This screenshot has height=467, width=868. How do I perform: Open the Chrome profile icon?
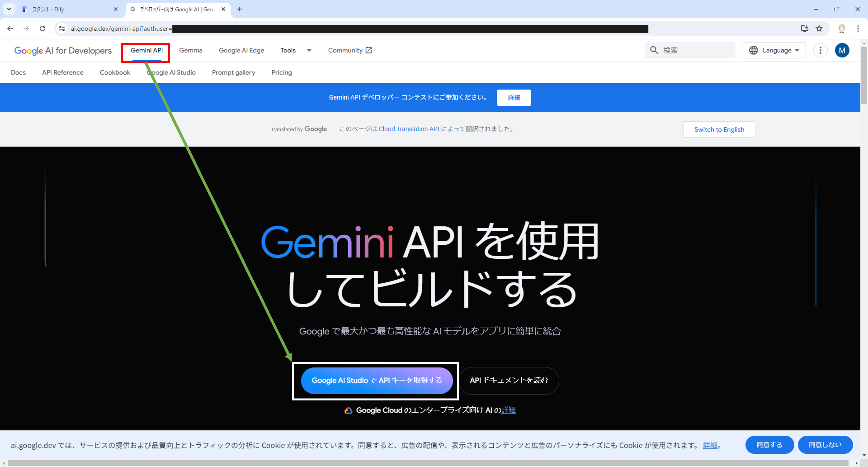tap(841, 29)
